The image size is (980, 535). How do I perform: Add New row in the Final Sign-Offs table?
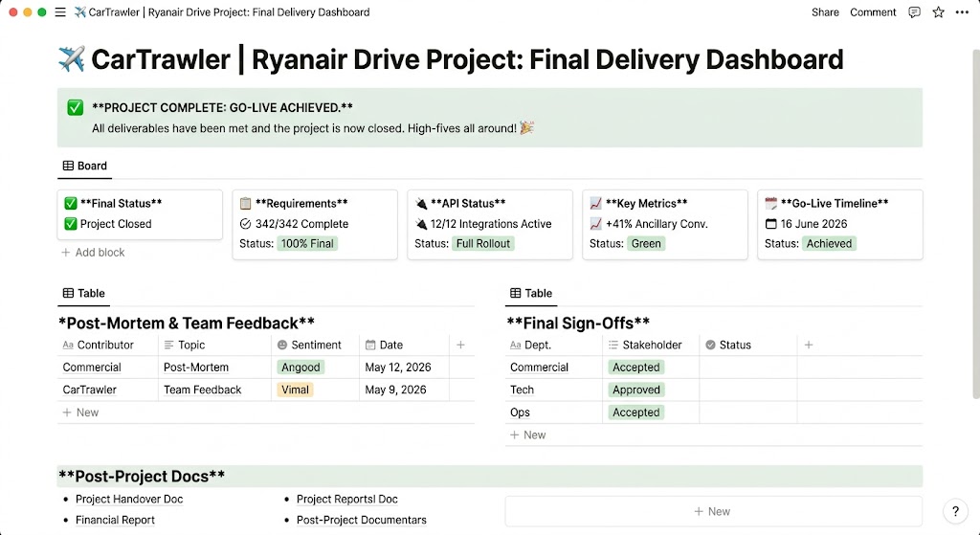[x=528, y=435]
